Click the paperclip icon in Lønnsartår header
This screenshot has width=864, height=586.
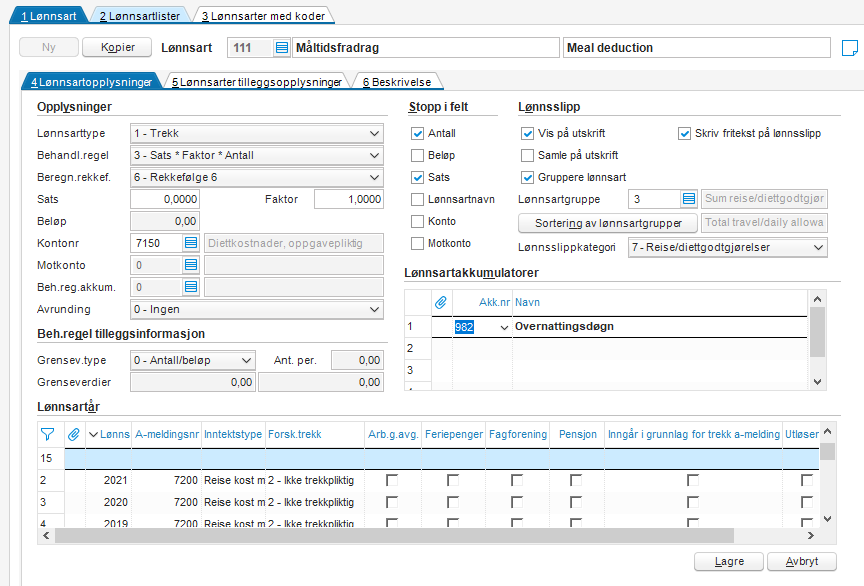(x=74, y=434)
